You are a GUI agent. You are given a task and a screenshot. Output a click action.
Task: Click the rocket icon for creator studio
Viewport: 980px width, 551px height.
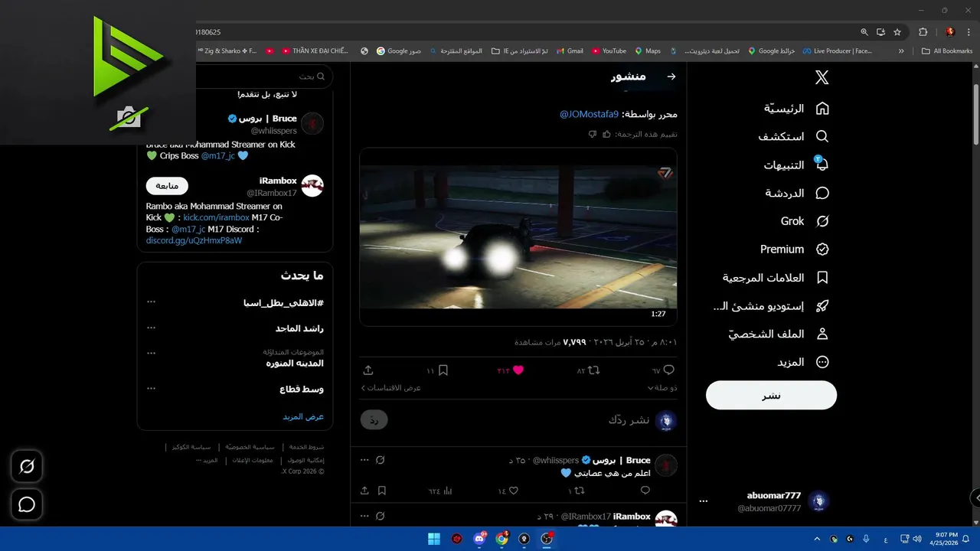822,306
